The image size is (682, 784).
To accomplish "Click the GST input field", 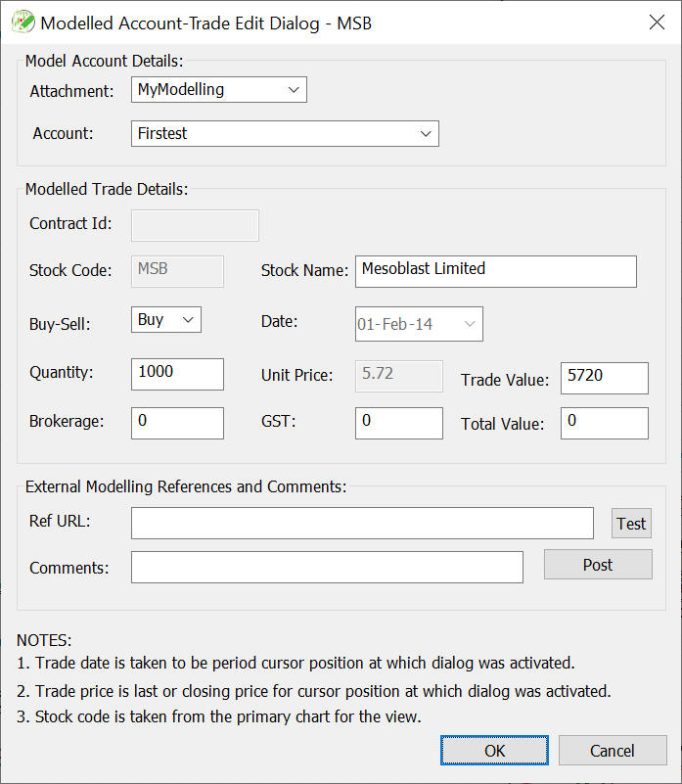I will pos(399,423).
